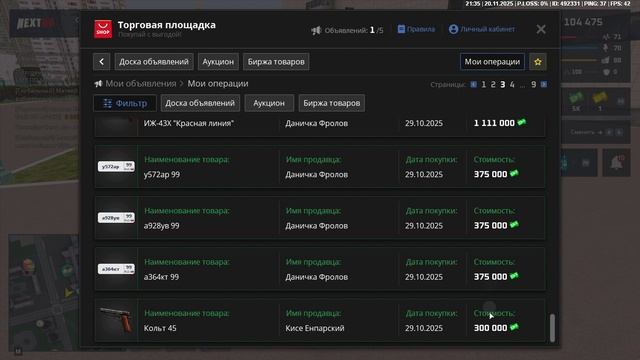Filter operations by Аукцион
The image size is (640, 360).
point(269,103)
